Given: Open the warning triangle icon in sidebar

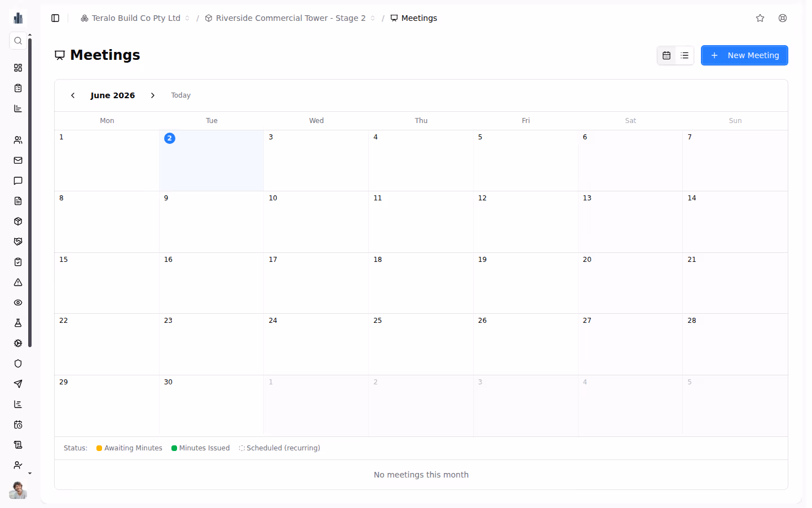Looking at the screenshot, I should (x=18, y=282).
